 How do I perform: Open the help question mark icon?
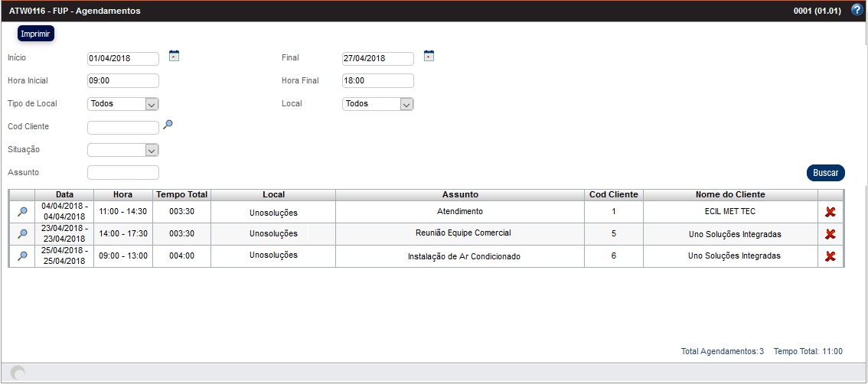[857, 11]
